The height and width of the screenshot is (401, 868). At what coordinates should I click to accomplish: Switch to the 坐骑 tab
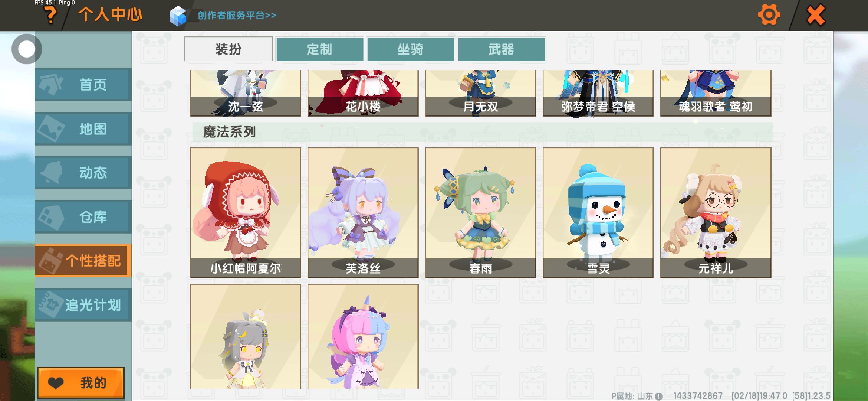[411, 49]
